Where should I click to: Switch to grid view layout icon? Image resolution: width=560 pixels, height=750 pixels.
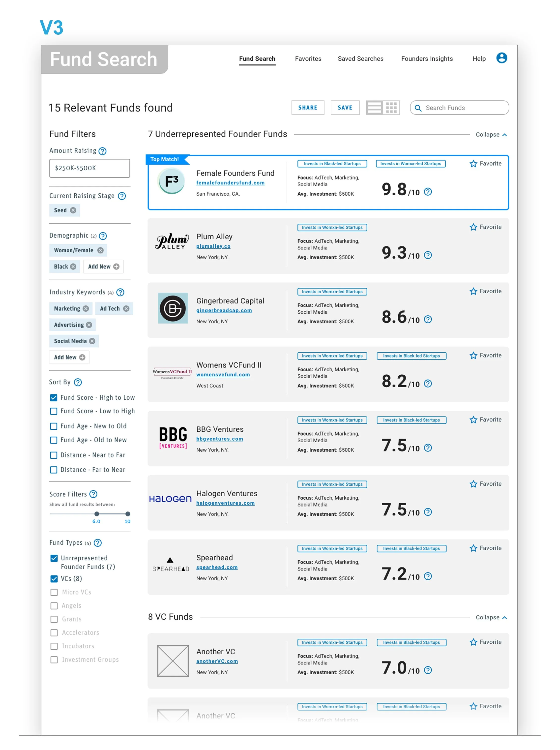391,108
